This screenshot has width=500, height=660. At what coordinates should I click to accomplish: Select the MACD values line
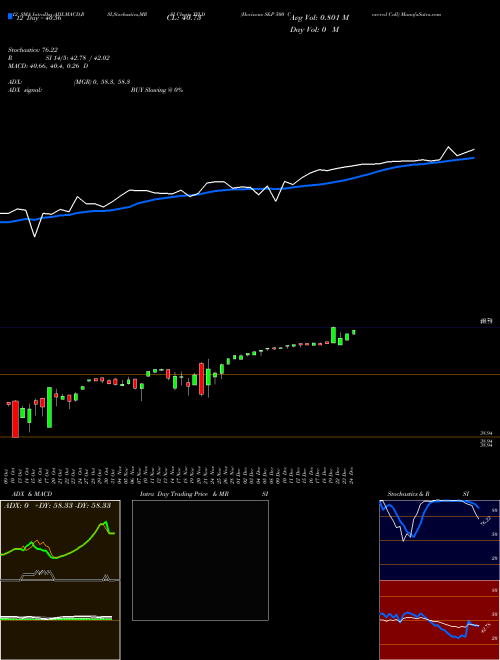(x=48, y=66)
